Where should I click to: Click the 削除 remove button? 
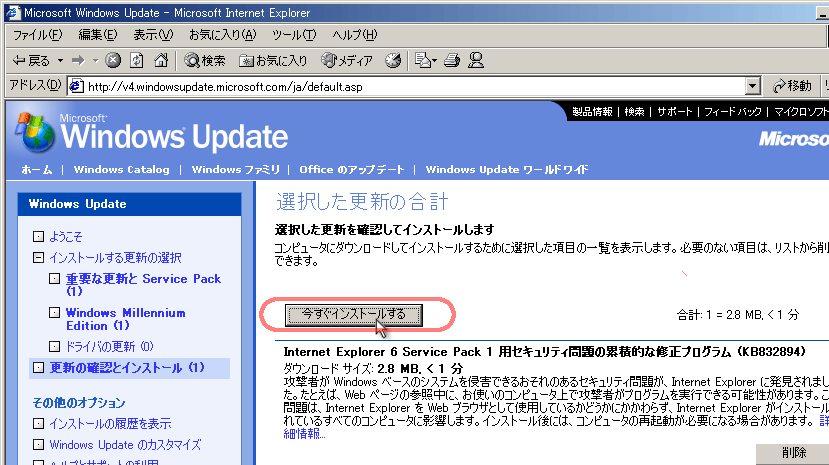[x=793, y=454]
